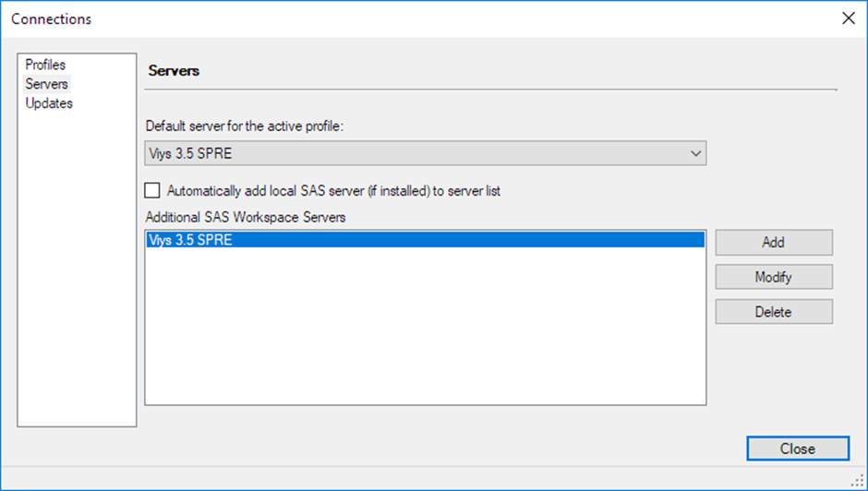Click blank area below Updates in navigation panel
Viewport: 868px width, 491px height.
[77, 277]
